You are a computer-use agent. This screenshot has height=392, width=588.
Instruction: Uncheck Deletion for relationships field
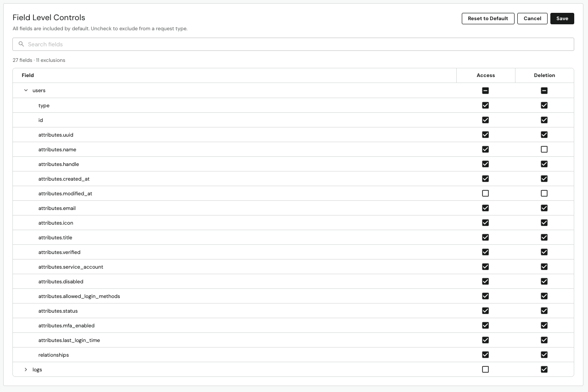[x=544, y=355]
